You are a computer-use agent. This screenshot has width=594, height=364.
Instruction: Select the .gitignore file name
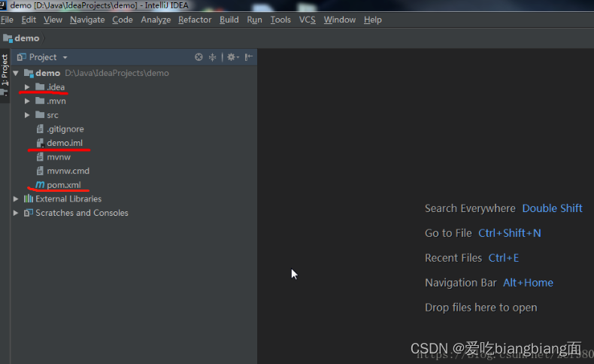[65, 129]
